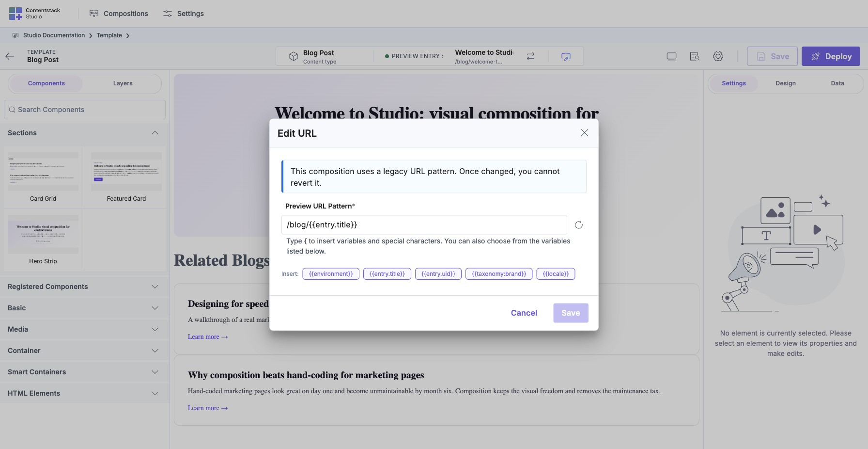Screen dimensions: 868x449
Task: Expand the Media components group
Action: [85, 329]
